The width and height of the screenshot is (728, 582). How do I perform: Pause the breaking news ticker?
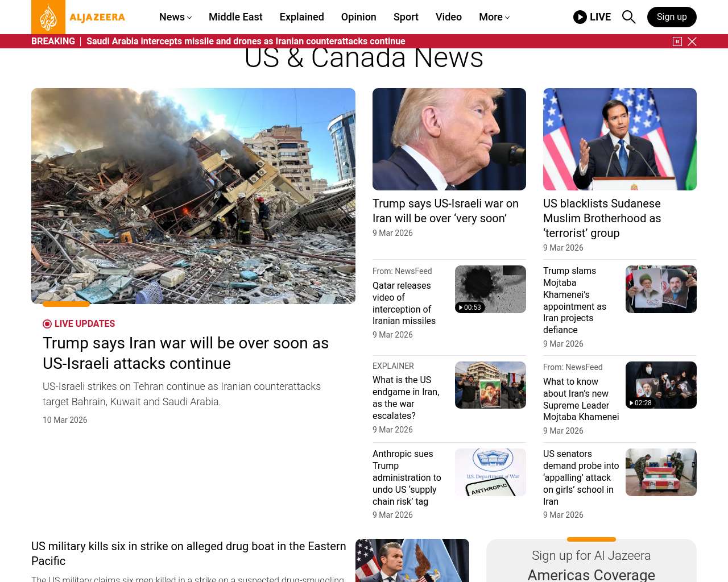click(x=677, y=41)
